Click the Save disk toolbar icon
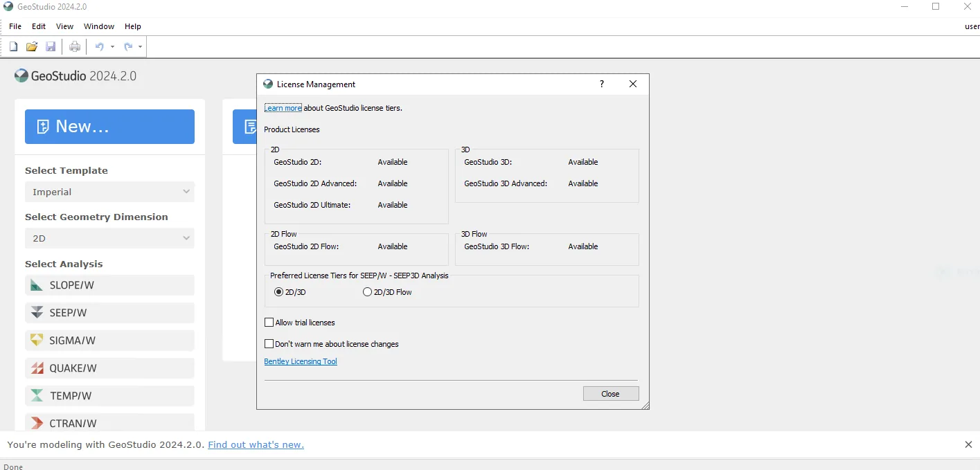The height and width of the screenshot is (470, 980). 51,46
